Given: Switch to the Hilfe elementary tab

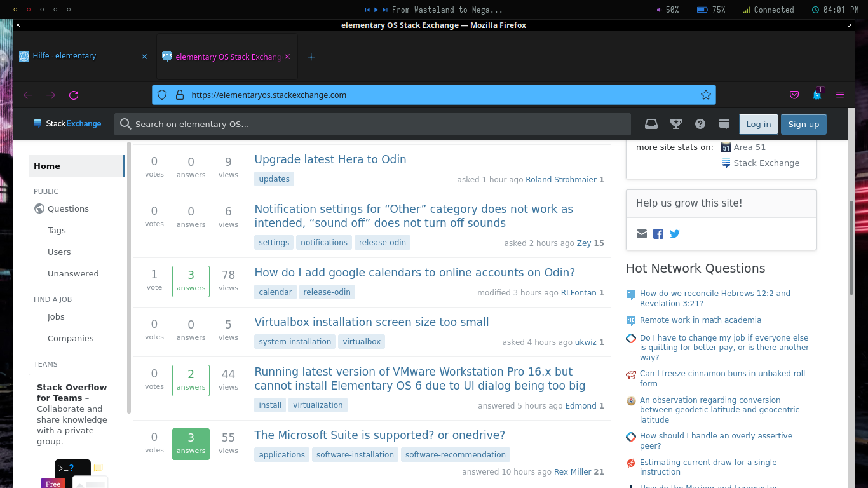Looking at the screenshot, I should 83,57.
